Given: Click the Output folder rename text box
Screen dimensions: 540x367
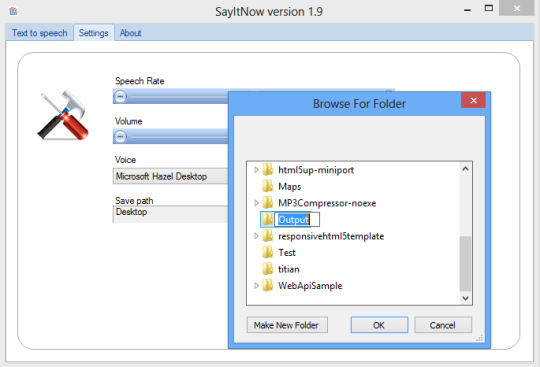Looking at the screenshot, I should click(x=297, y=219).
